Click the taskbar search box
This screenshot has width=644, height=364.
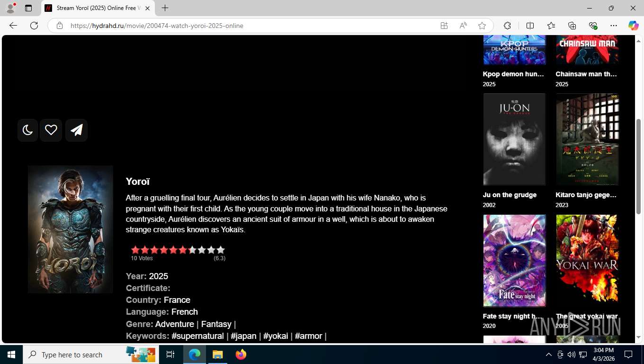(x=91, y=355)
